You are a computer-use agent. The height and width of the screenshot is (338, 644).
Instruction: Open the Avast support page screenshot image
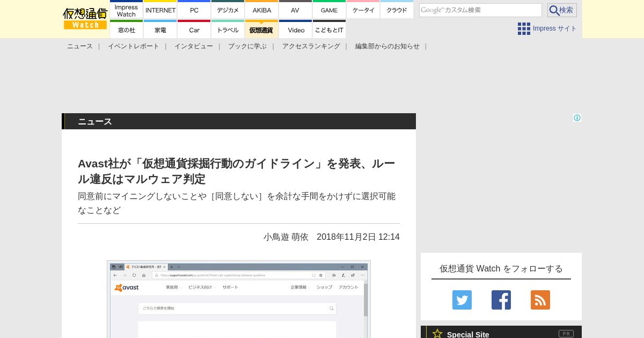[x=239, y=299]
